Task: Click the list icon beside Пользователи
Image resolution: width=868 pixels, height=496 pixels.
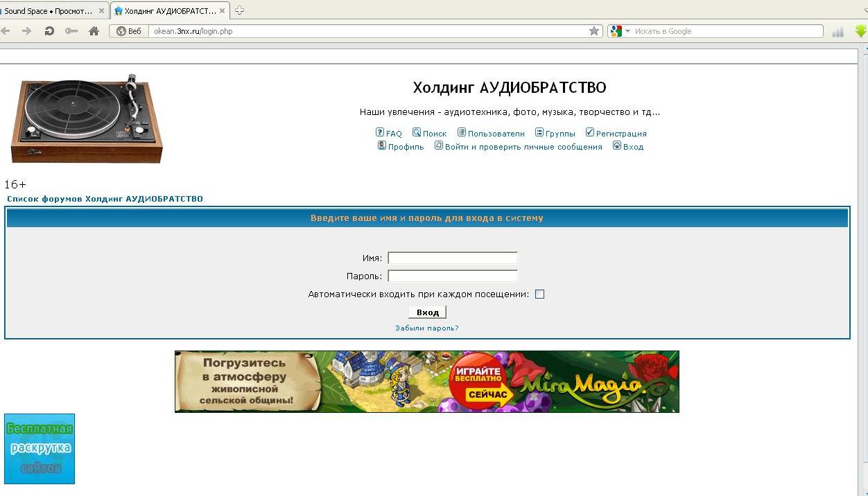Action: (462, 132)
